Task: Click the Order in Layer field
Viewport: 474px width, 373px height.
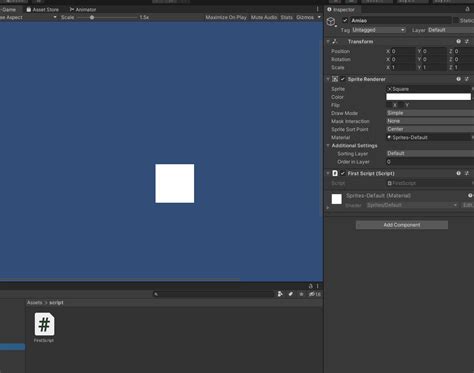Action: coord(430,162)
